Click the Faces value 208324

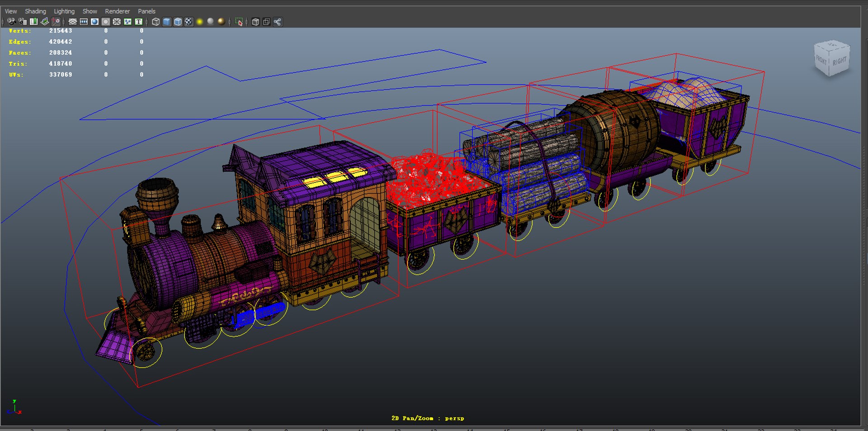coord(61,52)
